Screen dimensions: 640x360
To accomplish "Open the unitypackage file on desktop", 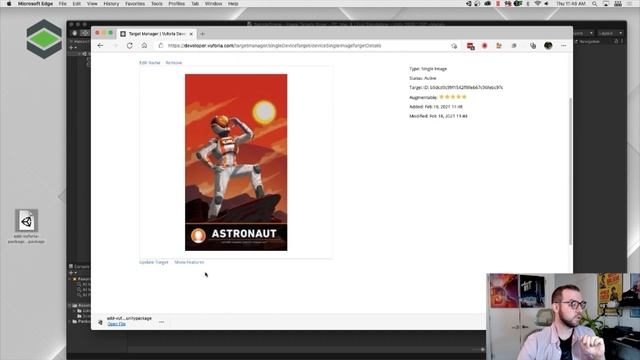I will (27, 226).
